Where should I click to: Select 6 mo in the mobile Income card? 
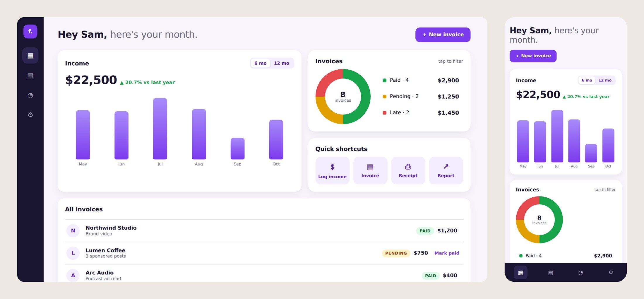[x=587, y=80]
